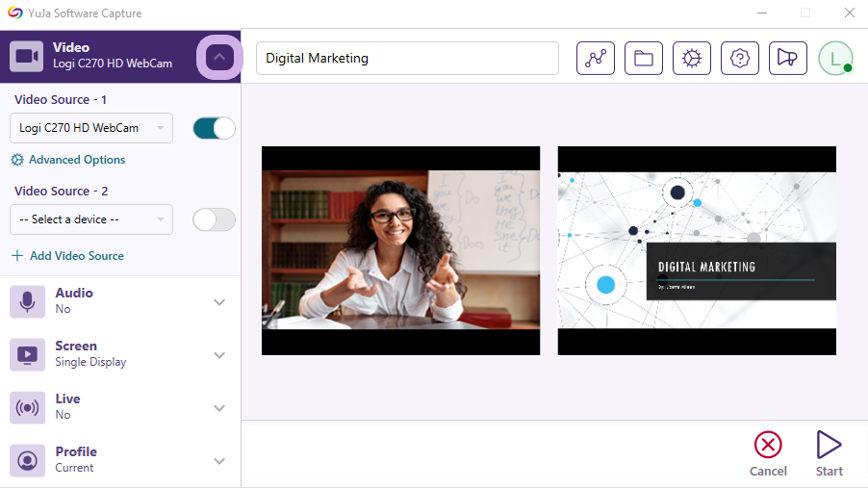868x488 pixels.
Task: Click the megaphone announcements icon
Action: tap(787, 58)
